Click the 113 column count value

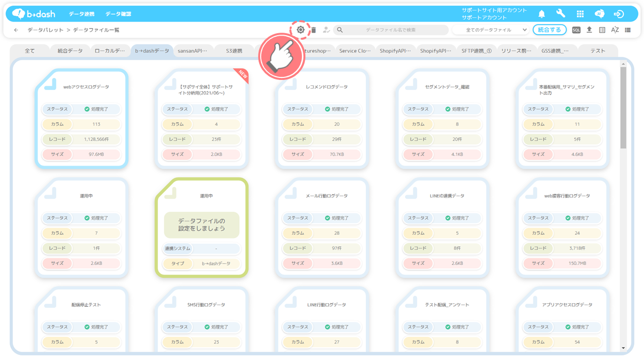[x=96, y=124]
